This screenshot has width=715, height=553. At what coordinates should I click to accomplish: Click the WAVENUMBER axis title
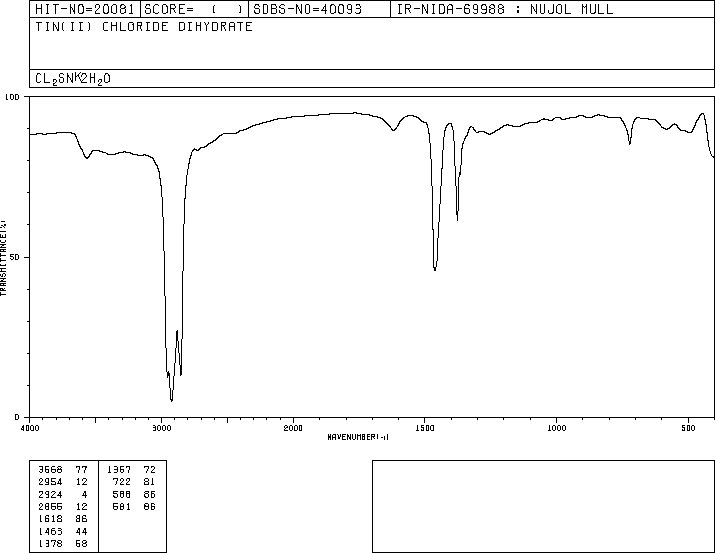358,437
